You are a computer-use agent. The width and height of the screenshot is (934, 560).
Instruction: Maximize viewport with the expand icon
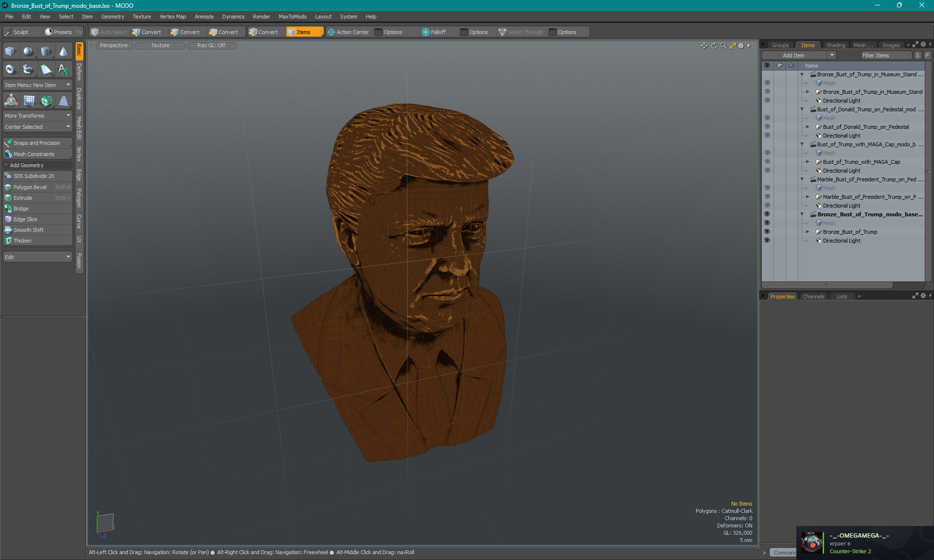[x=733, y=46]
